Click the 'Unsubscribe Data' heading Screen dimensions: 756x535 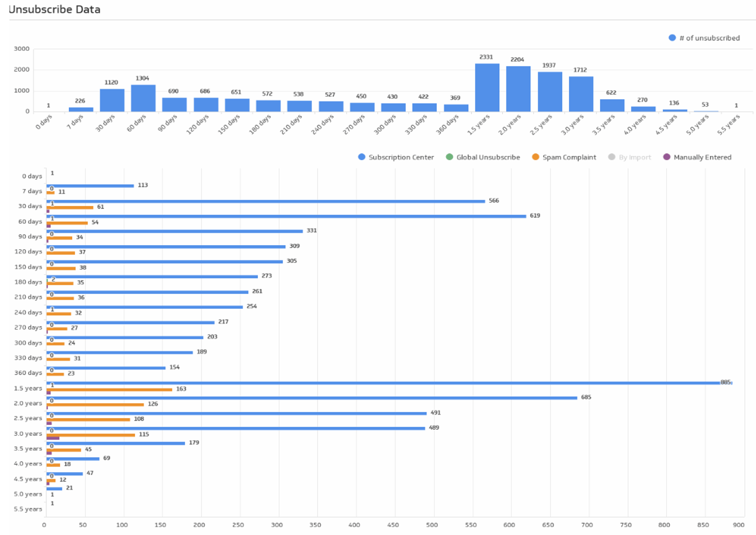pos(54,9)
